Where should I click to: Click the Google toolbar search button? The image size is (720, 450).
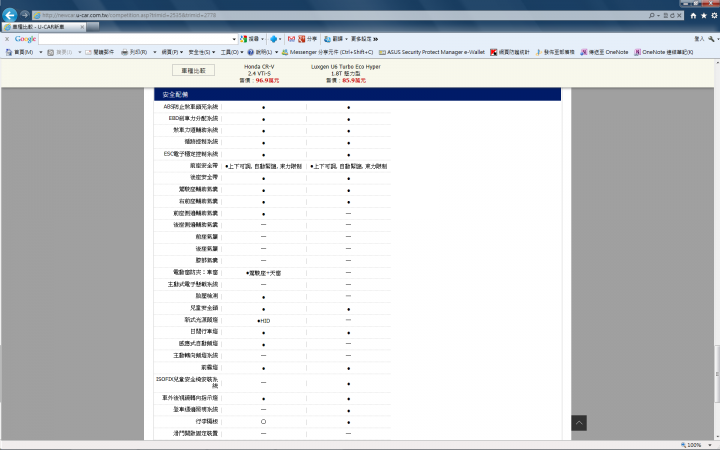point(250,39)
